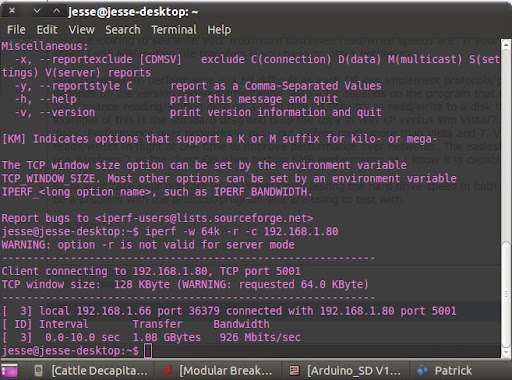The height and width of the screenshot is (380, 512).
Task: Click the scrollbar up arrow
Action: [506, 44]
